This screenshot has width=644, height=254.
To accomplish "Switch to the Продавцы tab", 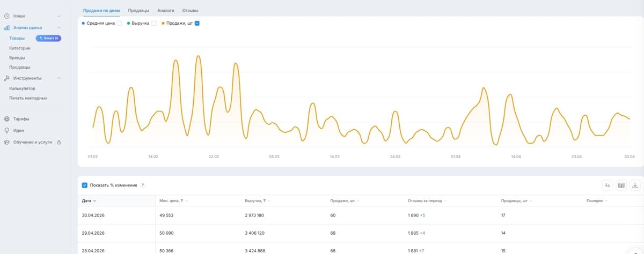I will pyautogui.click(x=138, y=10).
